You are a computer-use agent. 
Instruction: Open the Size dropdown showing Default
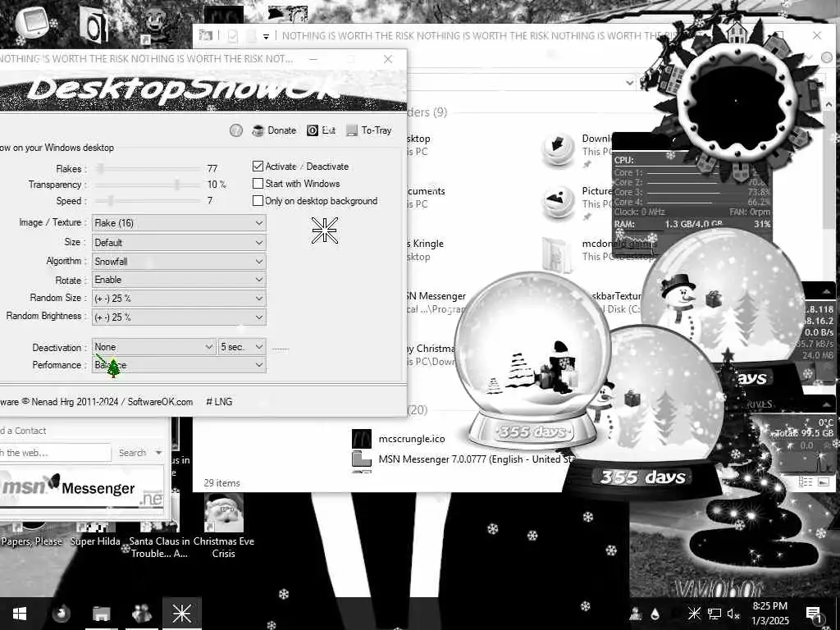(179, 242)
